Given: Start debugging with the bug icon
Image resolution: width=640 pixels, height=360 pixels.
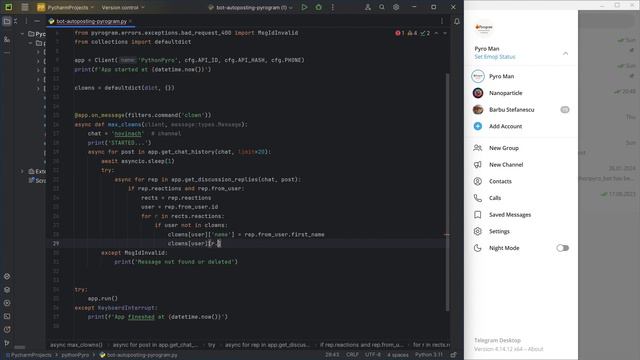Looking at the screenshot, I should 318,7.
